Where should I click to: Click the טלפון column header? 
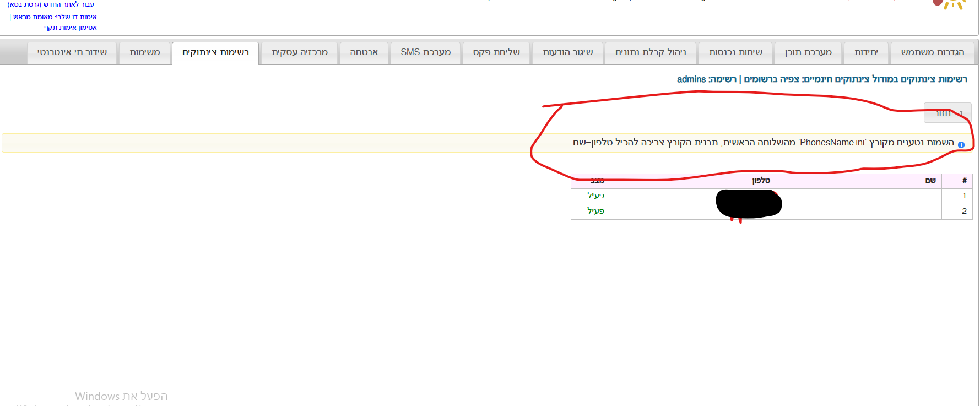pyautogui.click(x=761, y=181)
